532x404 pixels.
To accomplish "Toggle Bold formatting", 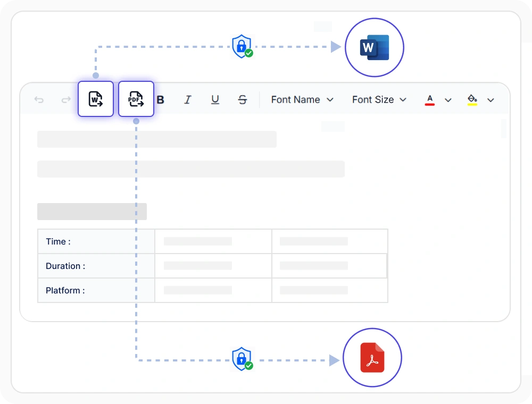I will tap(161, 99).
